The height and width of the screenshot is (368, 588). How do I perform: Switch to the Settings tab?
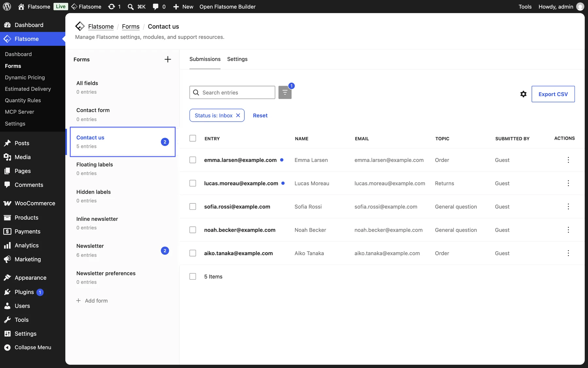click(x=237, y=59)
